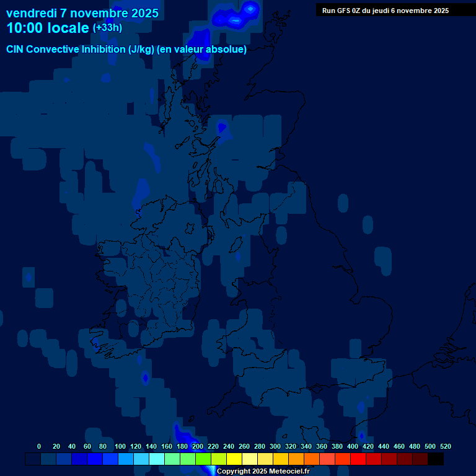Click the legend value '280'
Viewport: 476px width, 476px height.
(260, 446)
